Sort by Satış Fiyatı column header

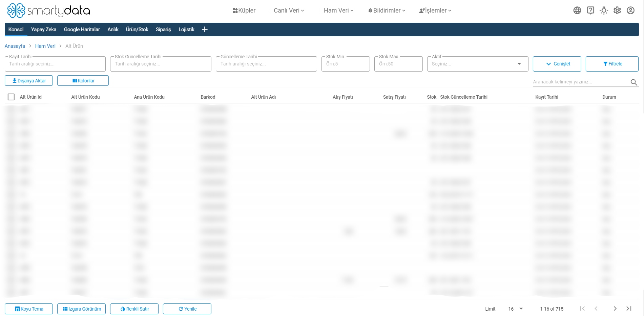point(394,97)
